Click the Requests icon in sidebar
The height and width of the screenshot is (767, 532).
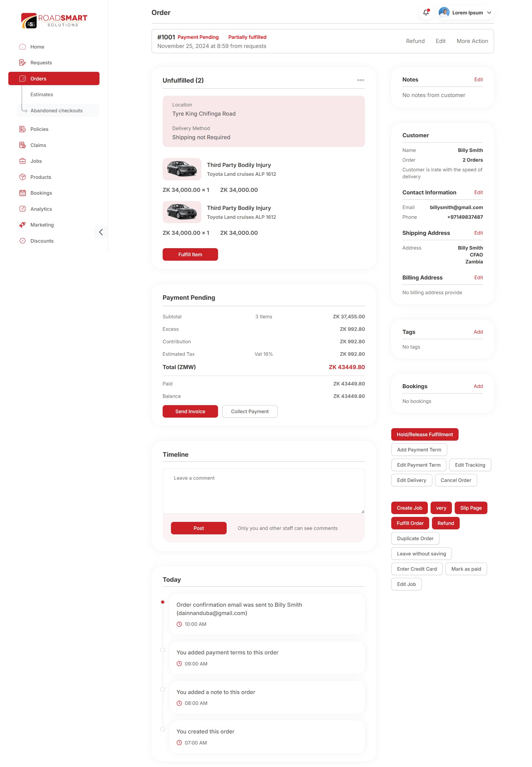pyautogui.click(x=22, y=63)
